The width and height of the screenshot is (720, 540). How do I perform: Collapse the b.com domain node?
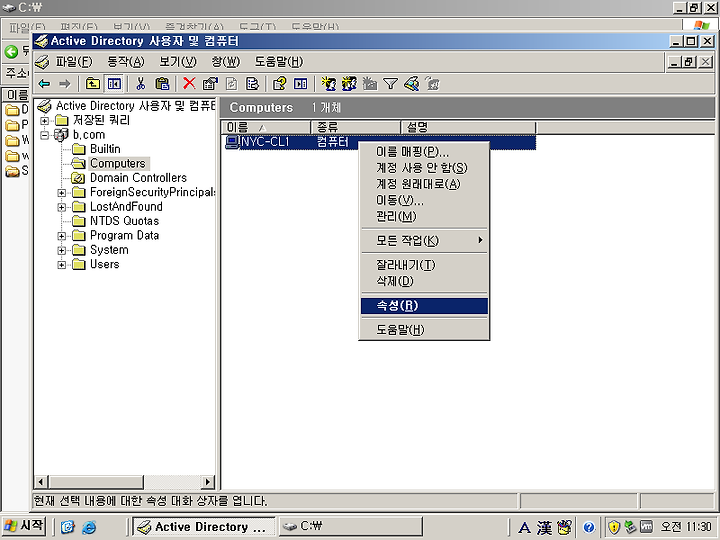coord(45,135)
